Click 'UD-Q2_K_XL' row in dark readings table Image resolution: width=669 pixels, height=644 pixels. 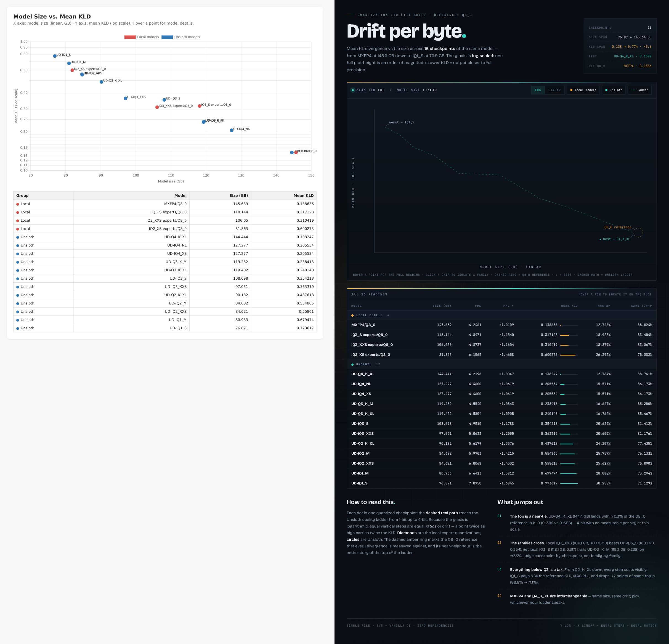coord(501,444)
